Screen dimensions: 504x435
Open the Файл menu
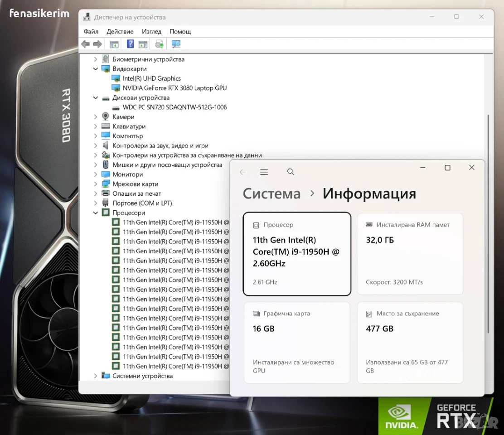click(91, 31)
